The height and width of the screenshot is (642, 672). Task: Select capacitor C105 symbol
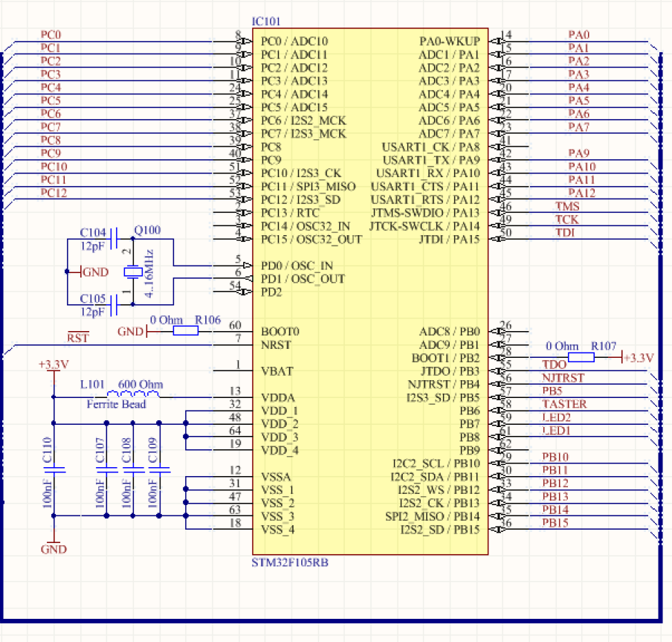tap(114, 304)
